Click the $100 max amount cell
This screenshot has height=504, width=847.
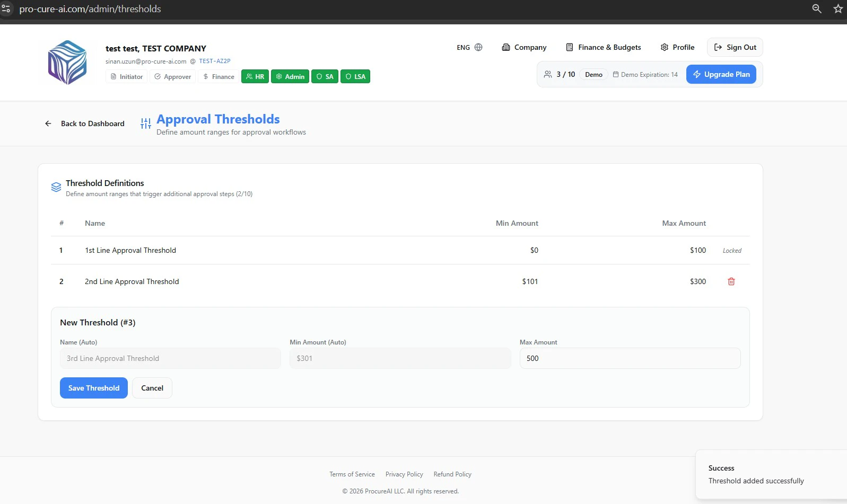698,250
